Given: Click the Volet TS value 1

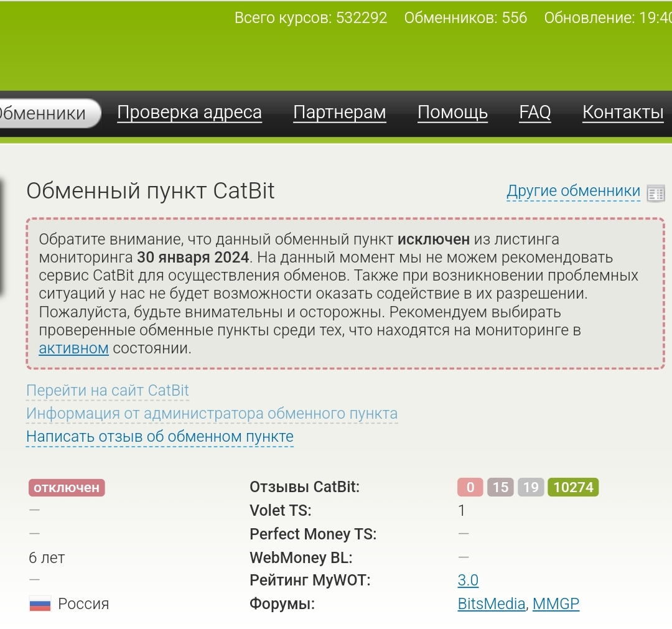Looking at the screenshot, I should click(462, 510).
